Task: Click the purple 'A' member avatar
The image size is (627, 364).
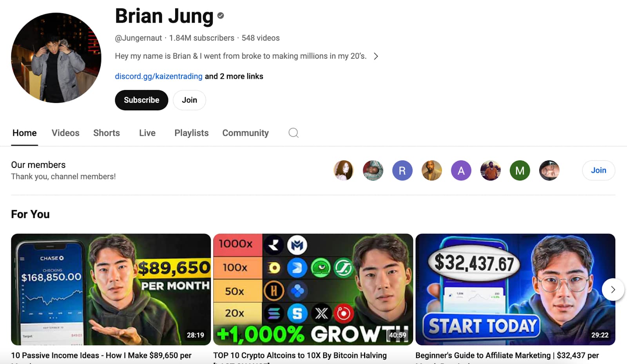Action: tap(461, 170)
